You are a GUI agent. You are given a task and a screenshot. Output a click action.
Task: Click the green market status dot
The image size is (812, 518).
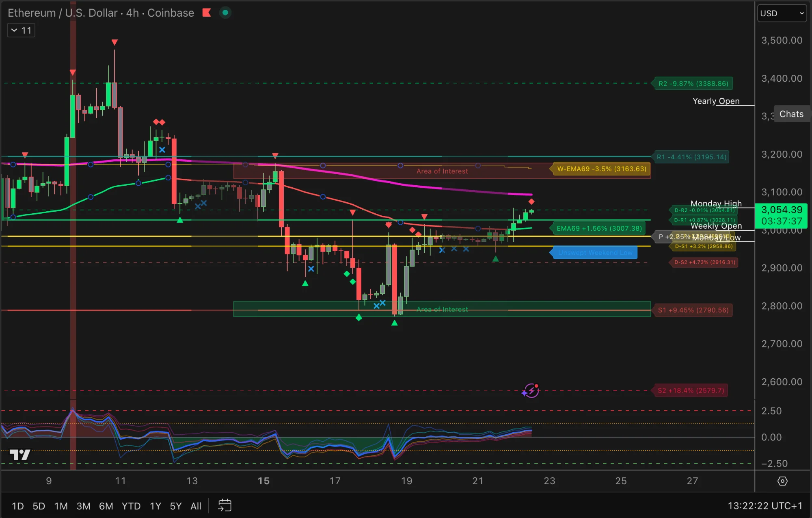click(x=225, y=13)
